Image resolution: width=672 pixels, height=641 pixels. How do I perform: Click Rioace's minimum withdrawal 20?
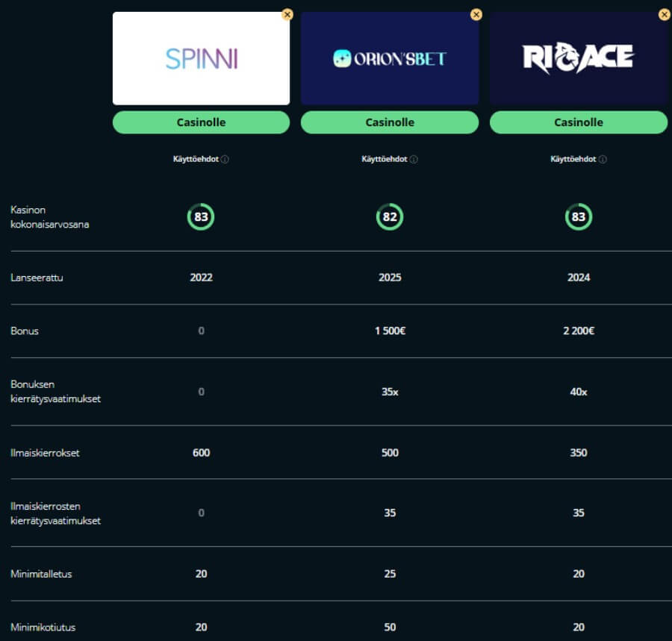coord(579,628)
